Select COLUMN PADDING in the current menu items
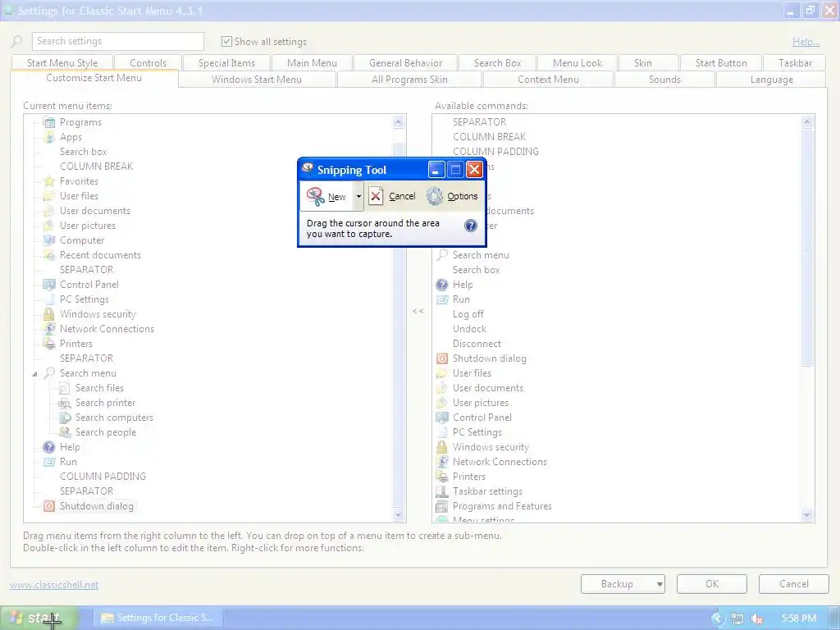 (x=103, y=477)
